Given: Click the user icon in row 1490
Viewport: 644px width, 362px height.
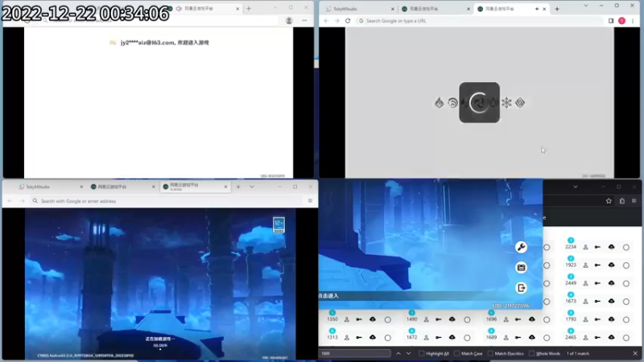Looking at the screenshot, I should tap(427, 319).
